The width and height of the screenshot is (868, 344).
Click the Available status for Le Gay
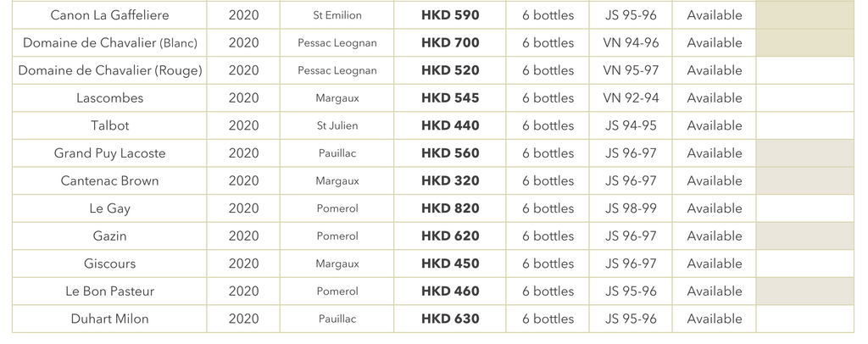point(715,208)
